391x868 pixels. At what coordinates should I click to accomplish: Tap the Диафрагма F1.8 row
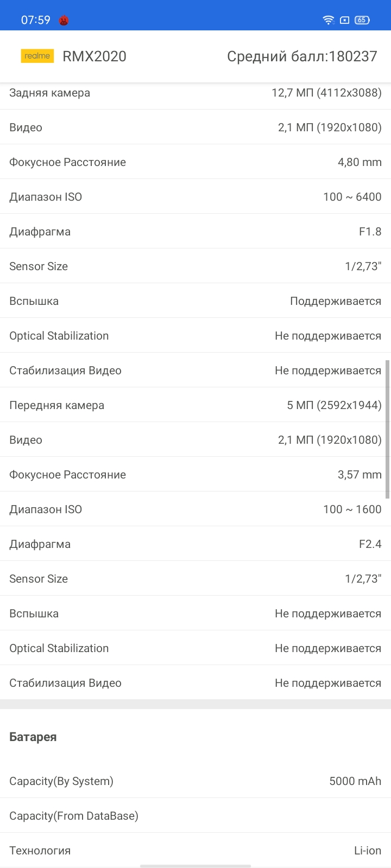pos(195,231)
